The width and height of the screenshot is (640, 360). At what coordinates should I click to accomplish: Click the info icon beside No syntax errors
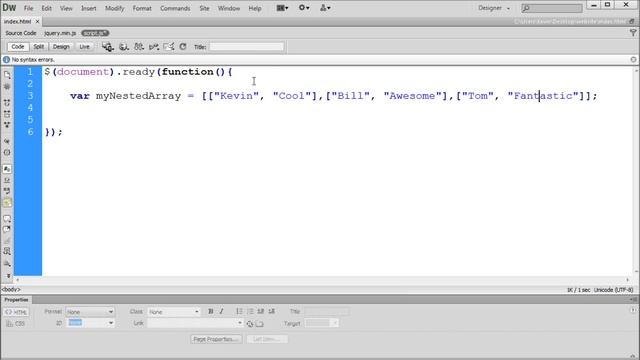click(x=6, y=60)
